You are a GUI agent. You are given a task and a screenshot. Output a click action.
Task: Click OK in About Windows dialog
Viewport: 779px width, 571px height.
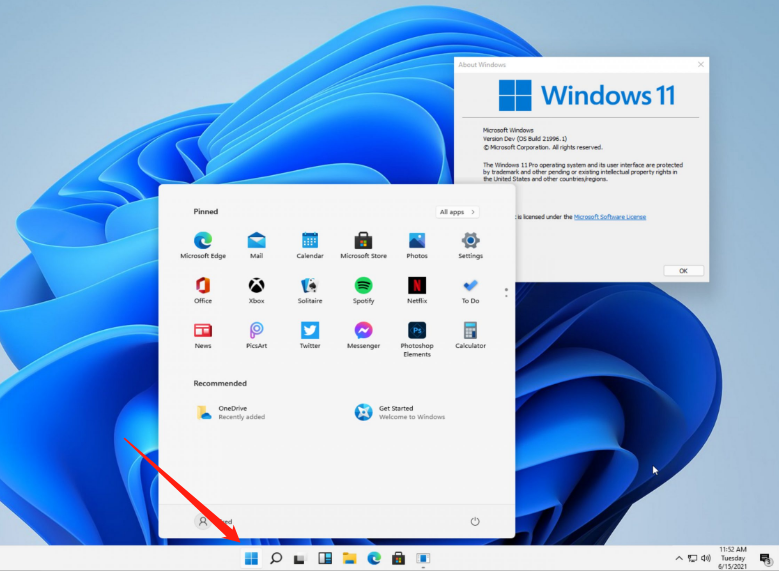[x=684, y=271]
